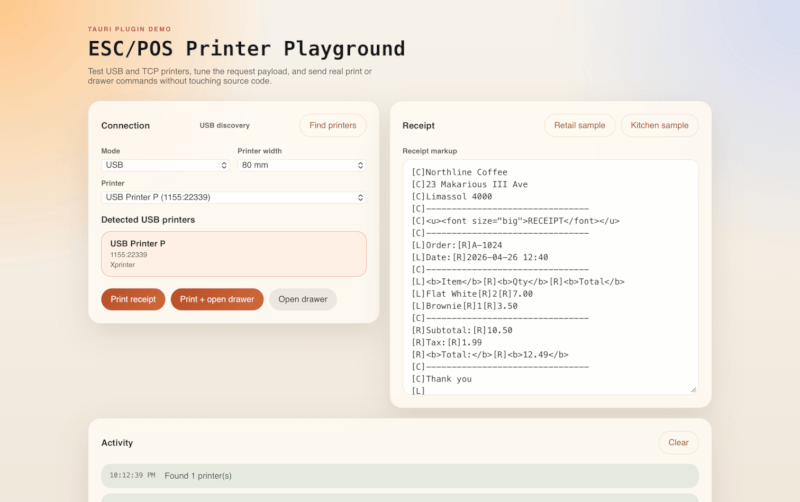Click the Print receipt button
This screenshot has height=502, width=800.
pos(133,299)
